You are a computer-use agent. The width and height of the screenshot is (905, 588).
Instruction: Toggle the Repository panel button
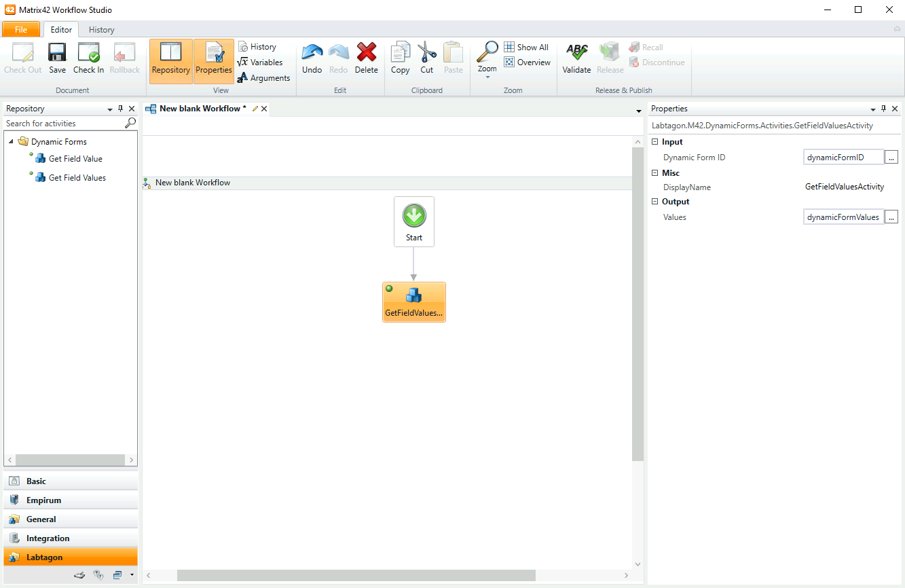170,61
